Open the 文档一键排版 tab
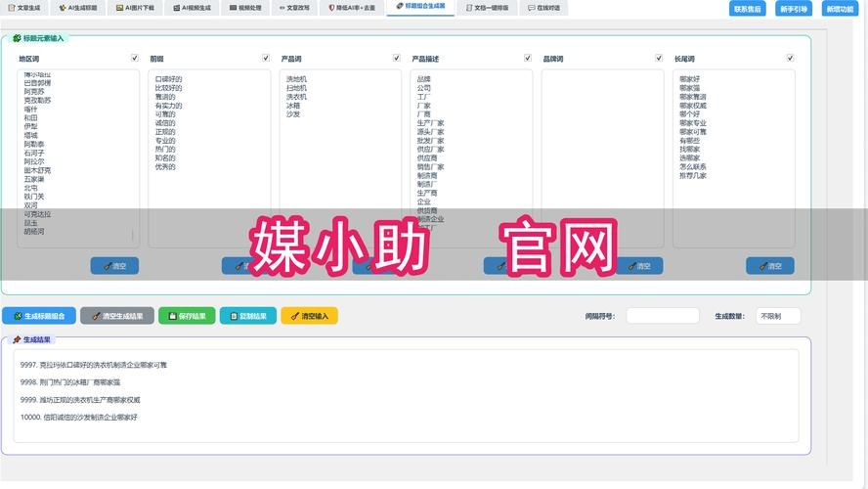This screenshot has width=868, height=489. point(487,8)
